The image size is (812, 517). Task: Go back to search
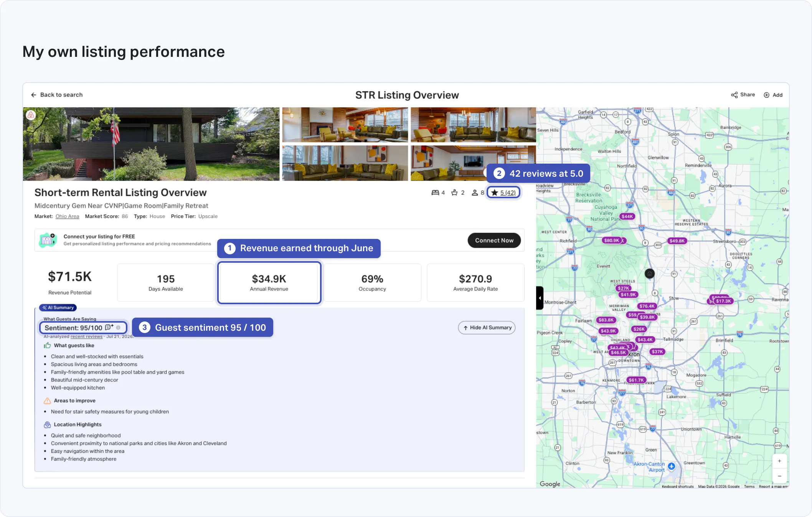(x=56, y=95)
